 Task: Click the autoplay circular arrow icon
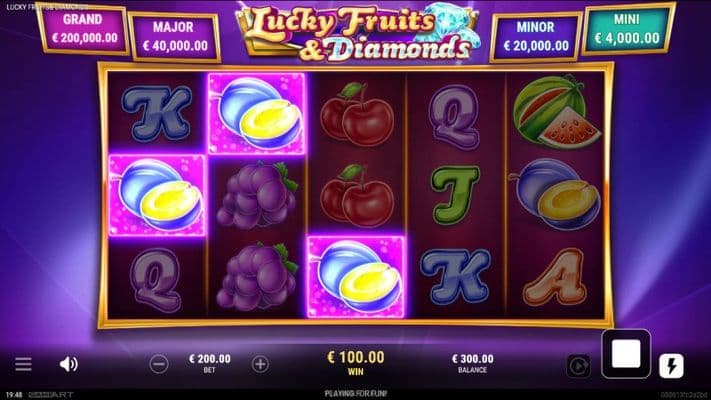tap(579, 366)
